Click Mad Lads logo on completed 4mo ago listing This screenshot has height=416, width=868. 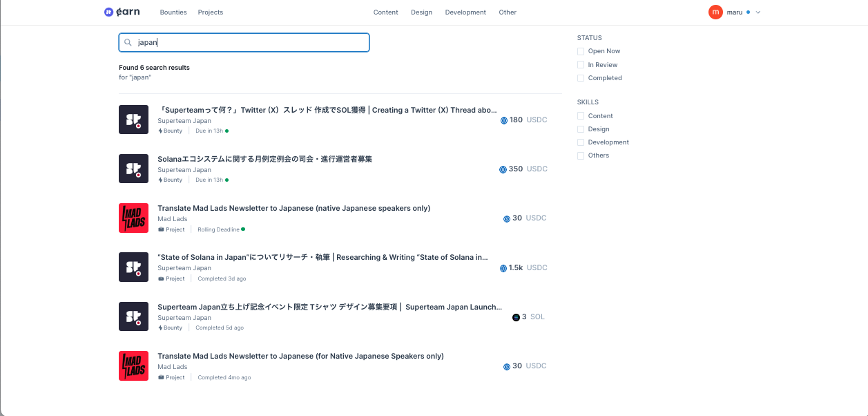[x=133, y=366]
